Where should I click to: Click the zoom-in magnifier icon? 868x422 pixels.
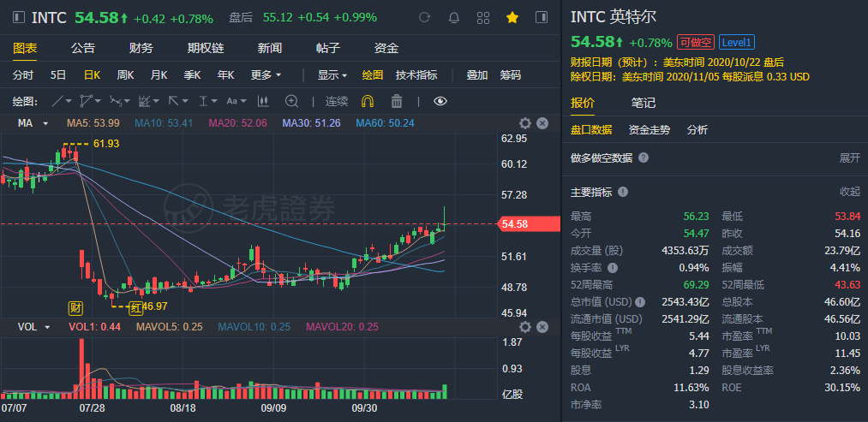coord(291,101)
